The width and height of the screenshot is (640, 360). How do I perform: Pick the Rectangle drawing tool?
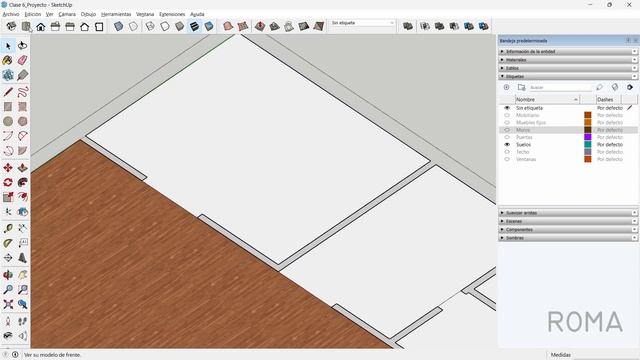coord(8,107)
